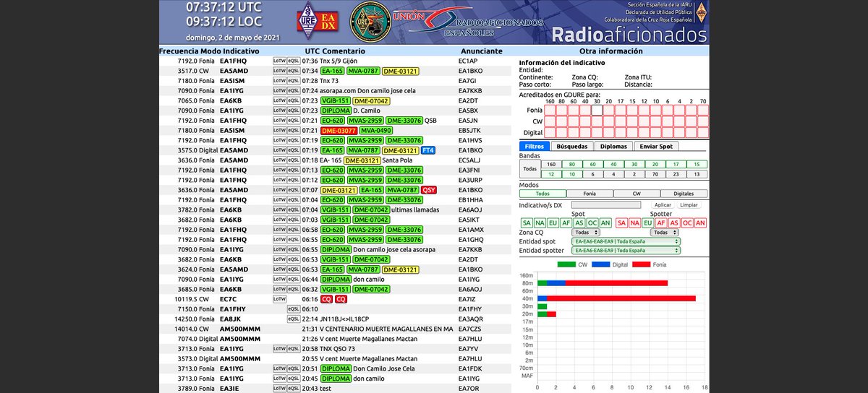Viewport: 868px width, 393px height.
Task: Open the Unión Radioaficionados Españoles logo
Action: [468, 22]
